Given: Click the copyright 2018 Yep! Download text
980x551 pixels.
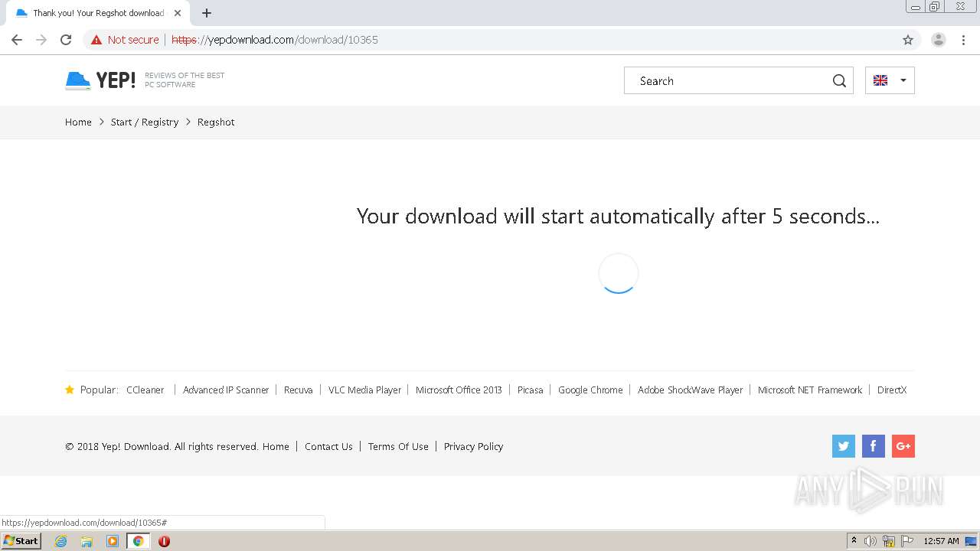Looking at the screenshot, I should (x=162, y=446).
